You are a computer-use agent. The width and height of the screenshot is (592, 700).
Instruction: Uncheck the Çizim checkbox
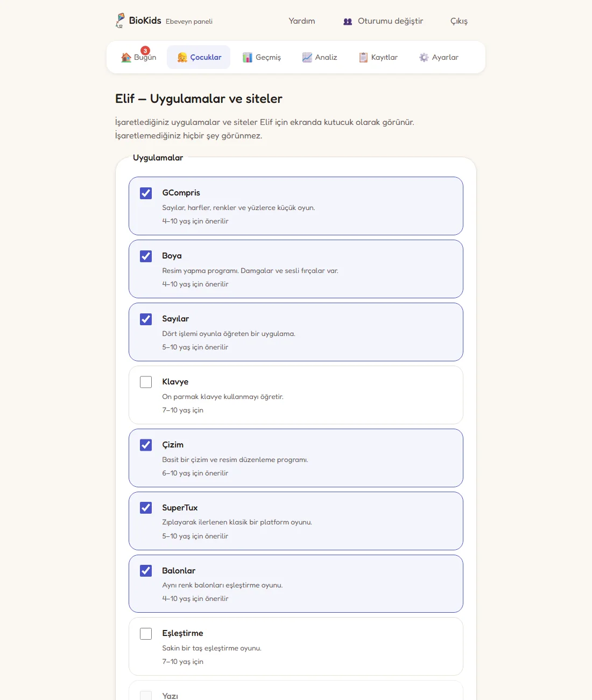(x=146, y=445)
